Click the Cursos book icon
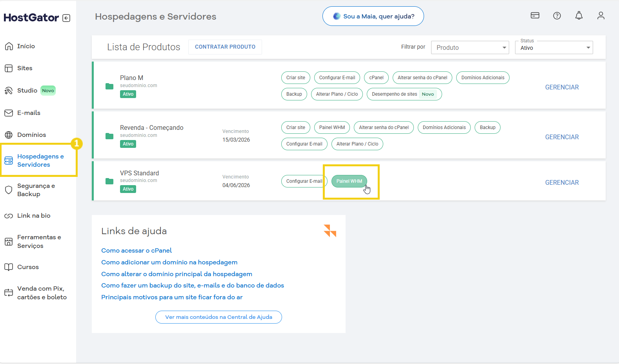Viewport: 619px width, 364px height. point(9,267)
